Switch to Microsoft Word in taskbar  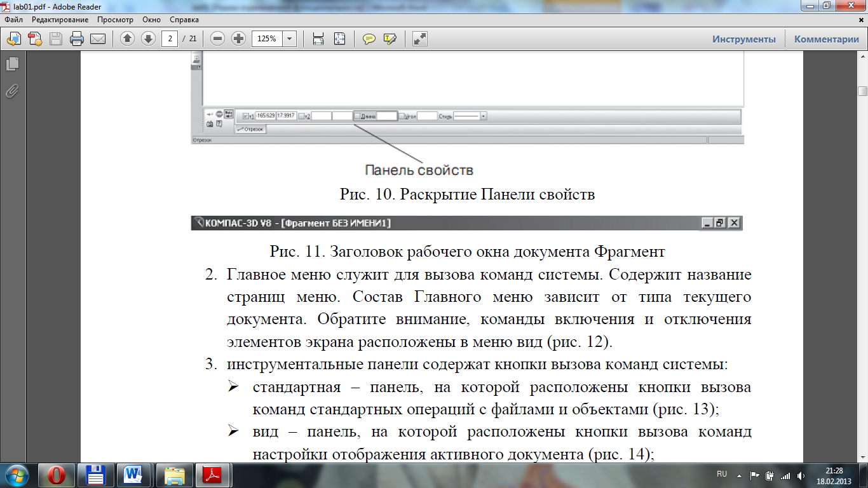click(134, 475)
